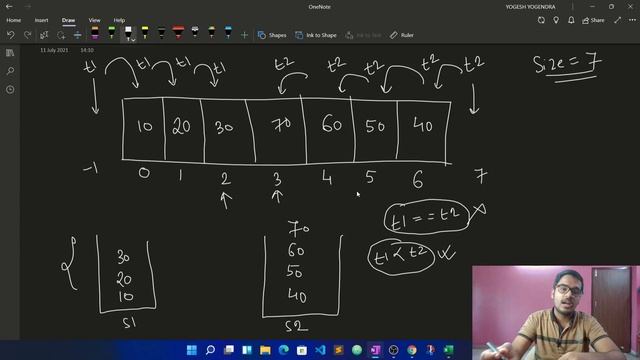Open OBS Studio from the taskbar
The width and height of the screenshot is (640, 360).
click(x=393, y=350)
